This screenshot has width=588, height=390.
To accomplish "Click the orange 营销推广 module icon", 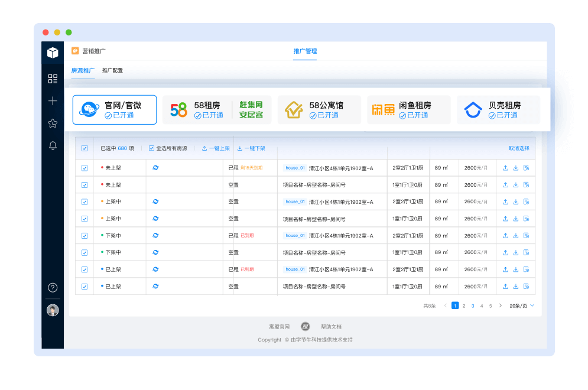I will [76, 51].
